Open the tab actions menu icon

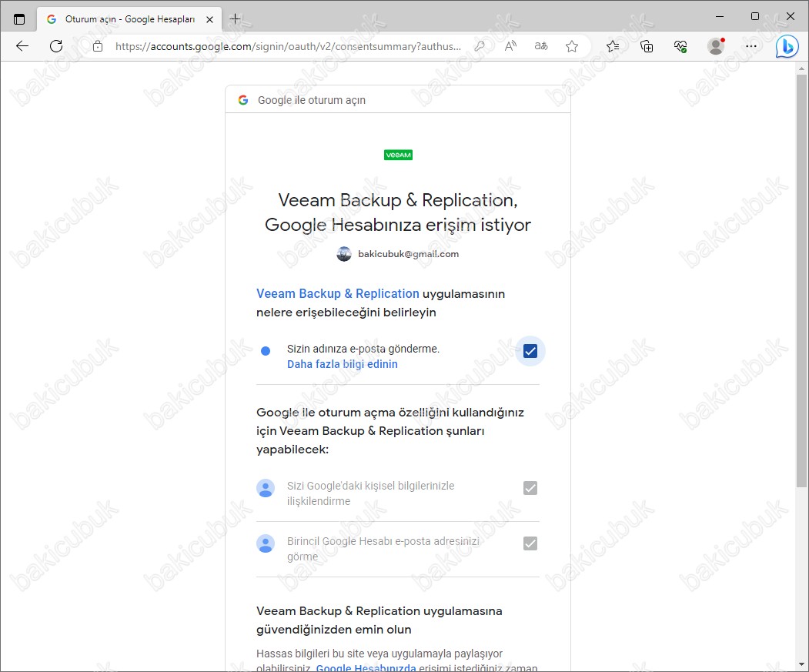tap(19, 19)
